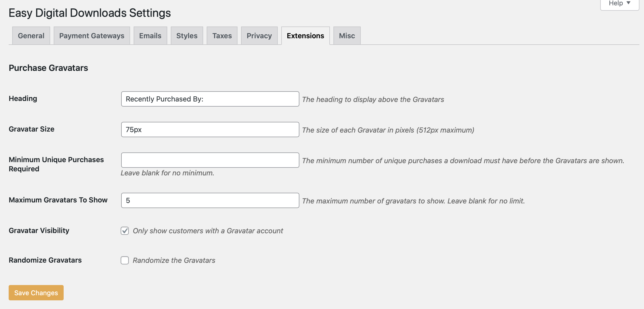Click the Extensions tab
Image resolution: width=644 pixels, height=309 pixels.
305,36
